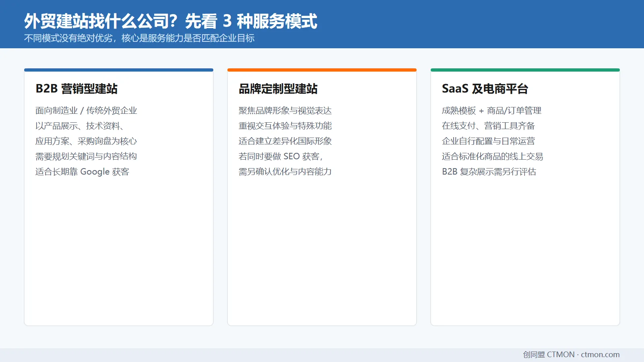The width and height of the screenshot is (644, 362).
Task: Click line '需要规划关键词与内容结构'
Action: (86, 156)
